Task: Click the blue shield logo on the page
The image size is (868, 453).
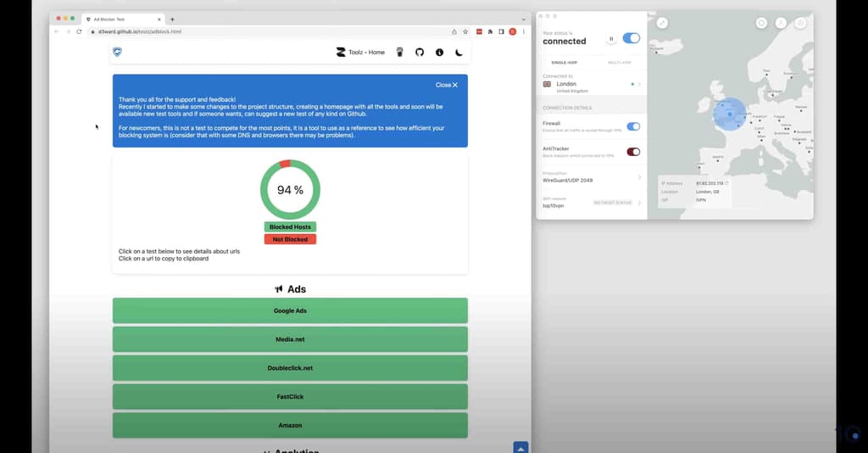Action: coord(117,52)
